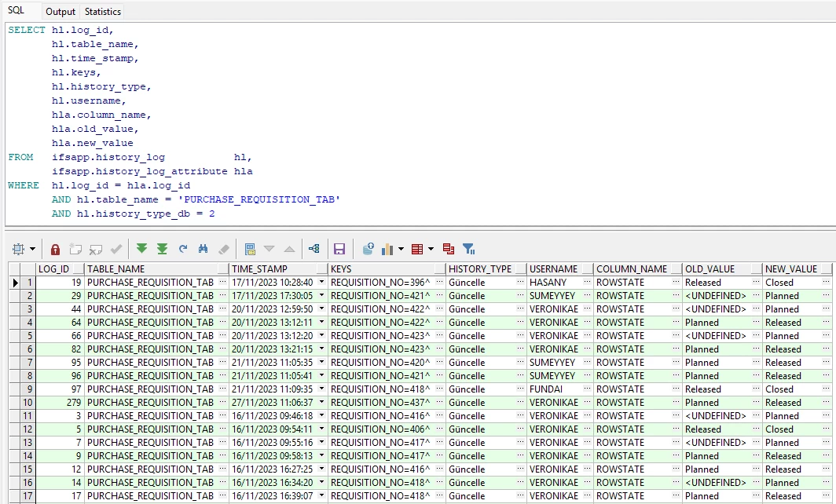Click the TIME_STAMP column header
This screenshot has height=504, width=836.
click(278, 269)
